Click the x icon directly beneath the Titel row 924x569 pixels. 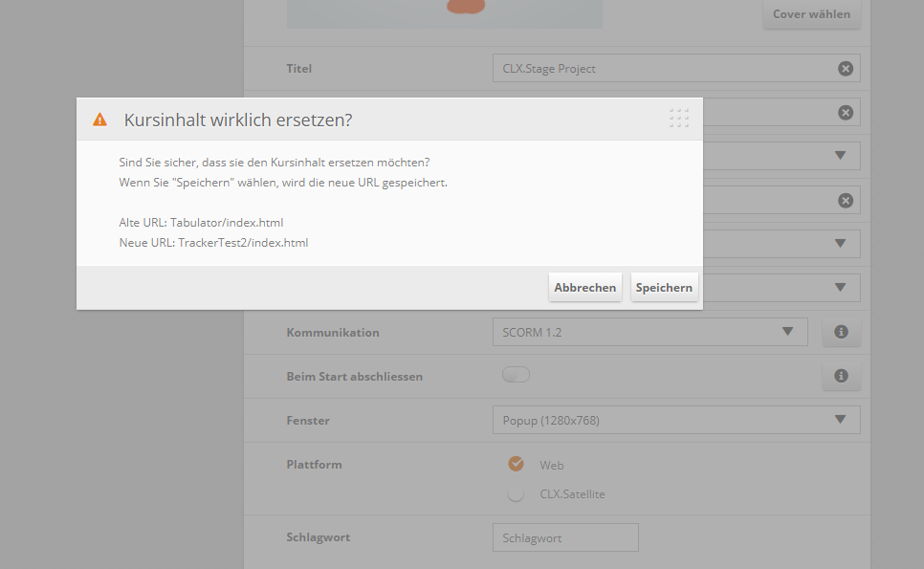click(x=845, y=112)
